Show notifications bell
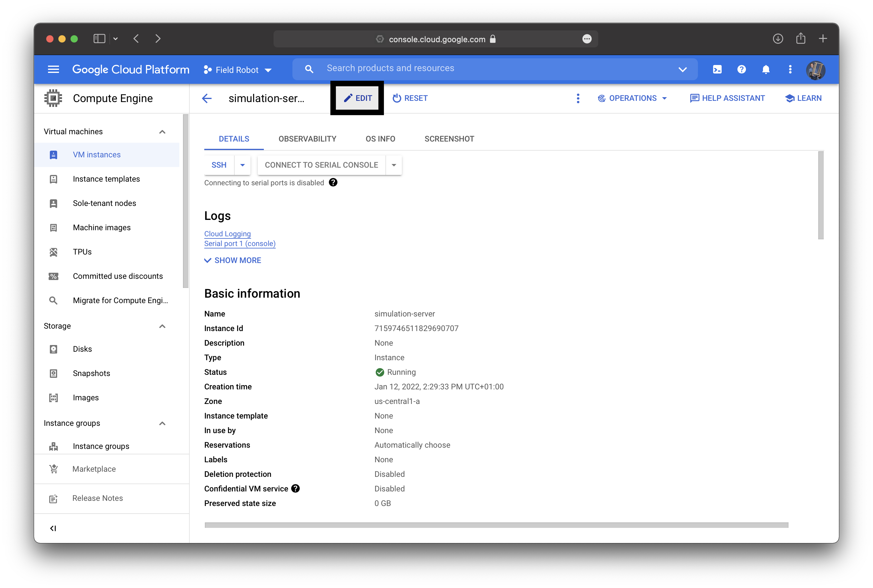The width and height of the screenshot is (873, 588). 766,69
